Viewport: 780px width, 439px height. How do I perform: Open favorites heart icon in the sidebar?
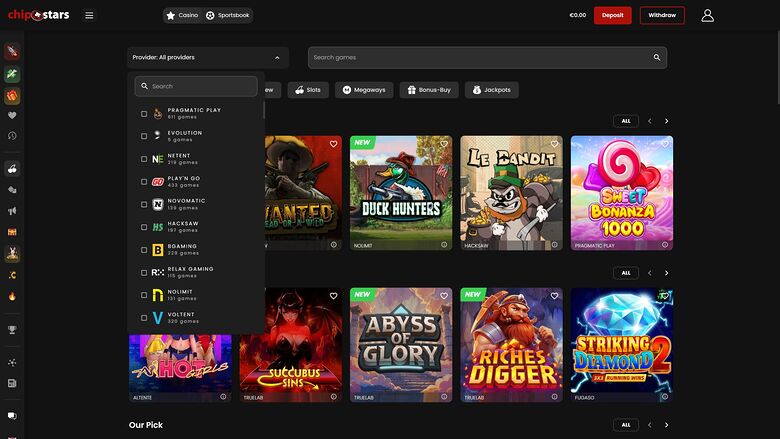tap(12, 115)
